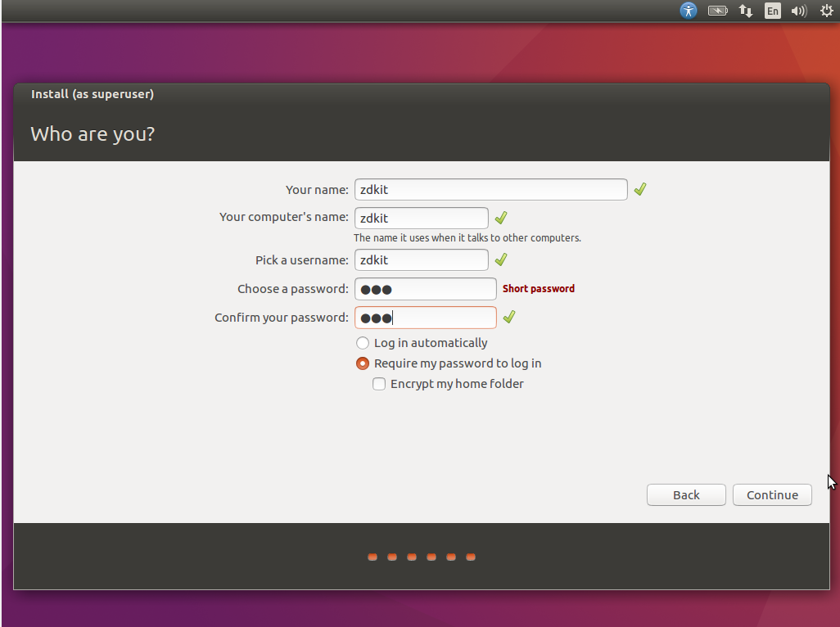Open the system gear menu
The image size is (840, 627).
coord(826,11)
